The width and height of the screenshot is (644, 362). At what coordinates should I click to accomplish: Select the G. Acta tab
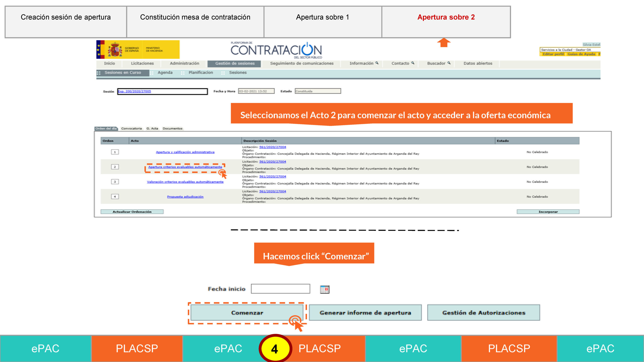152,128
